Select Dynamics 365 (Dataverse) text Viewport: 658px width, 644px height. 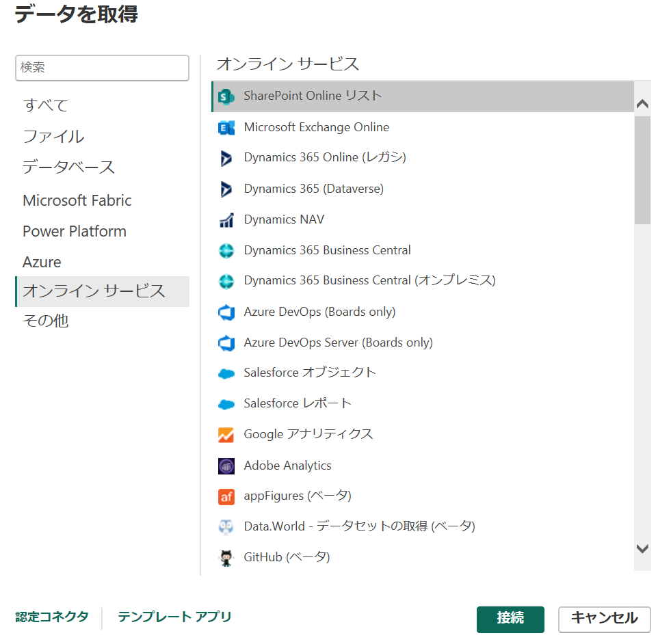coord(313,189)
